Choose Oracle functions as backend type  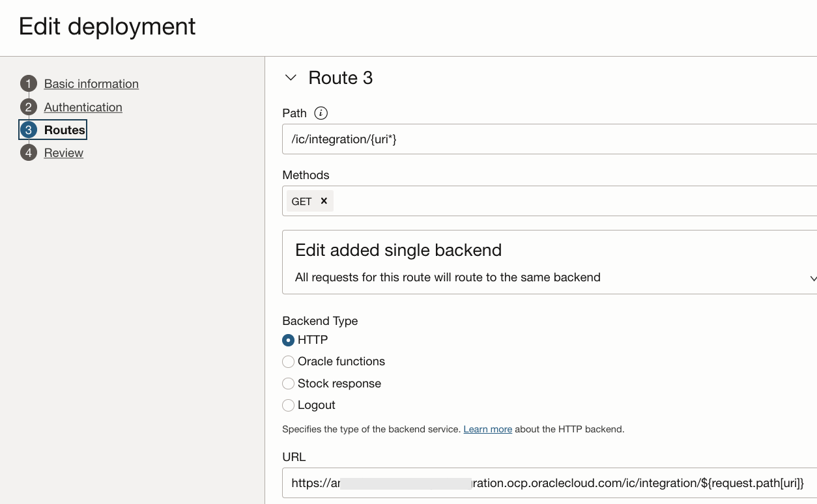coord(289,361)
